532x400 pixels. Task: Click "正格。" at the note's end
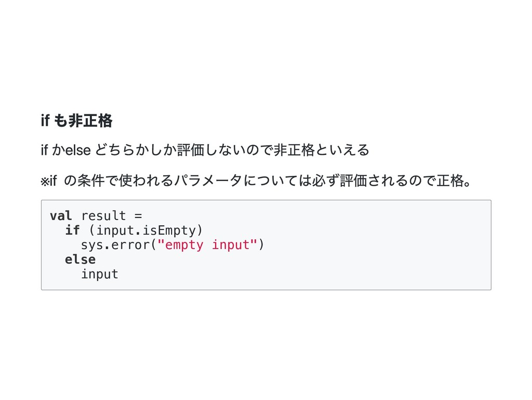coord(455,181)
